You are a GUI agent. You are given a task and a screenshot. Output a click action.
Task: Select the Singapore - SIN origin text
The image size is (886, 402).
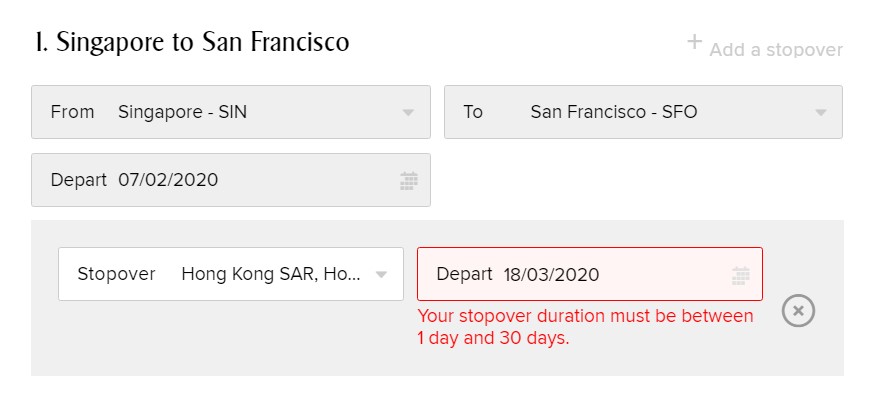pyautogui.click(x=183, y=112)
